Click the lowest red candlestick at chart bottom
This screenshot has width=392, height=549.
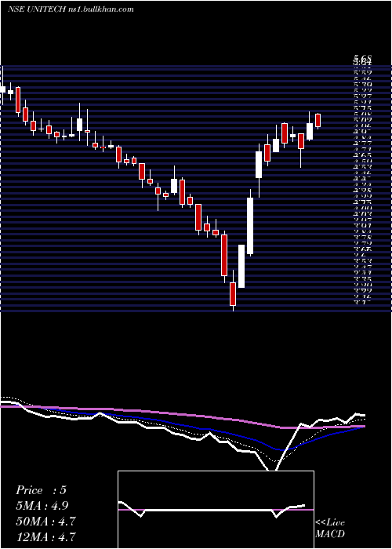pyautogui.click(x=233, y=294)
